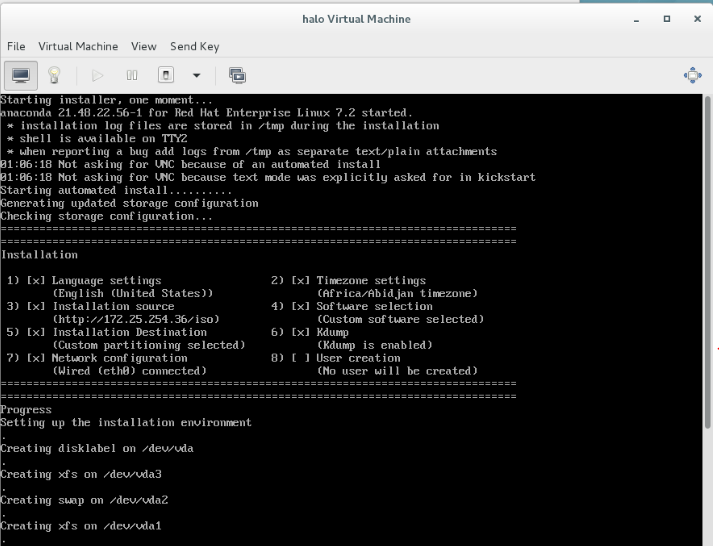Image resolution: width=719 pixels, height=546 pixels.
Task: Click 'Creating disklabel on /dev/vda' line
Action: click(x=97, y=448)
